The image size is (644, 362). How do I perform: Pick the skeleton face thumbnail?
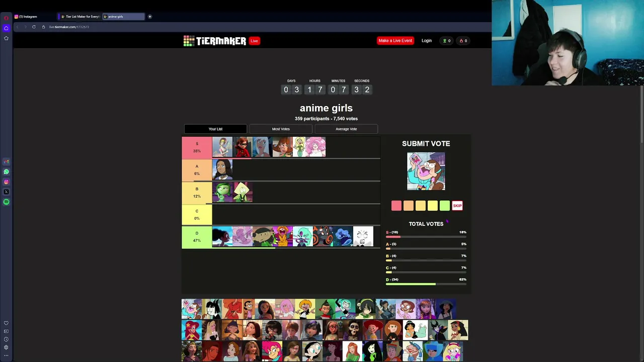353,330
